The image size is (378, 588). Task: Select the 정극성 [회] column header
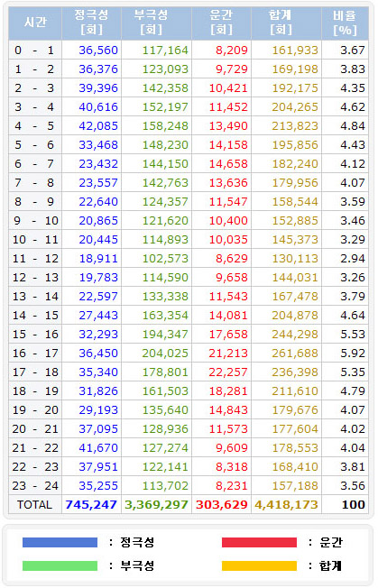(91, 23)
